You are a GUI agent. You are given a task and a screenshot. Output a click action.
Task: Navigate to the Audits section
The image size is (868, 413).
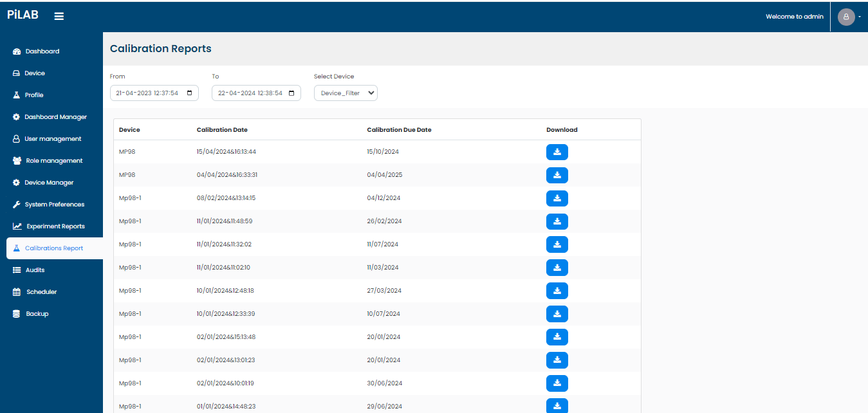[x=35, y=270]
